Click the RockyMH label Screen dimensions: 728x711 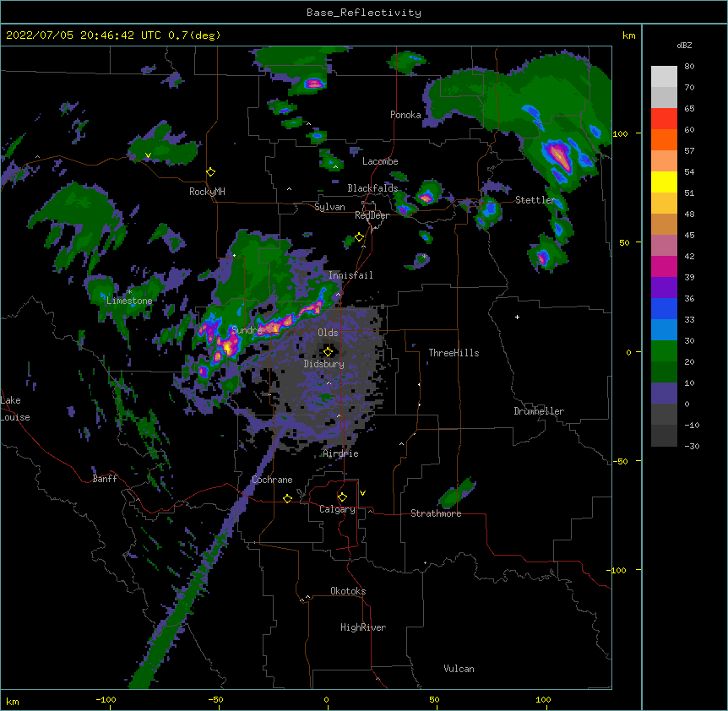pyautogui.click(x=207, y=192)
